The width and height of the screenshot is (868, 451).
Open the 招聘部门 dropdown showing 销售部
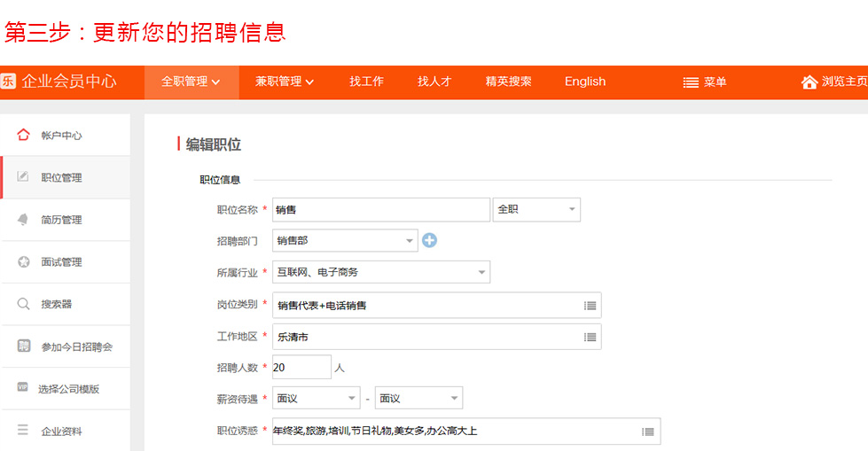[x=345, y=241]
